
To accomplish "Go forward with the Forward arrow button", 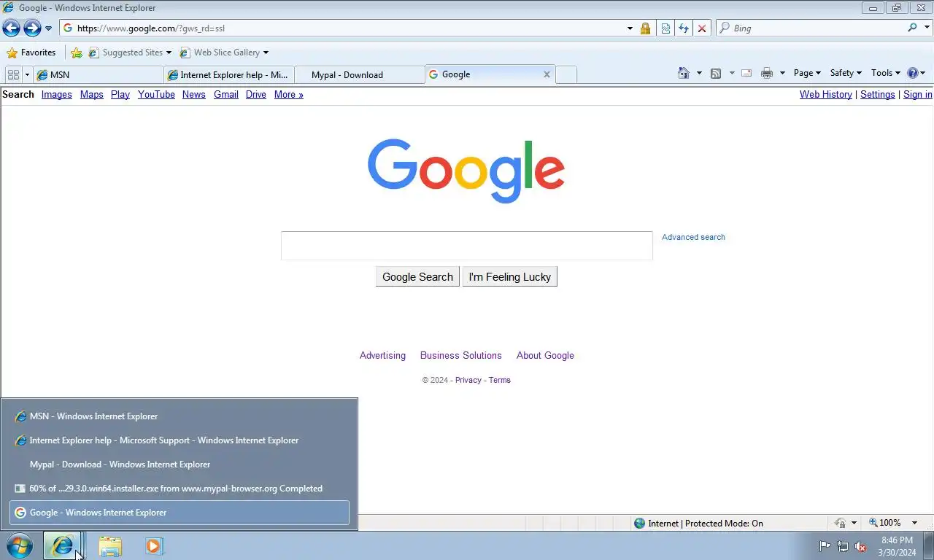I will pyautogui.click(x=32, y=28).
